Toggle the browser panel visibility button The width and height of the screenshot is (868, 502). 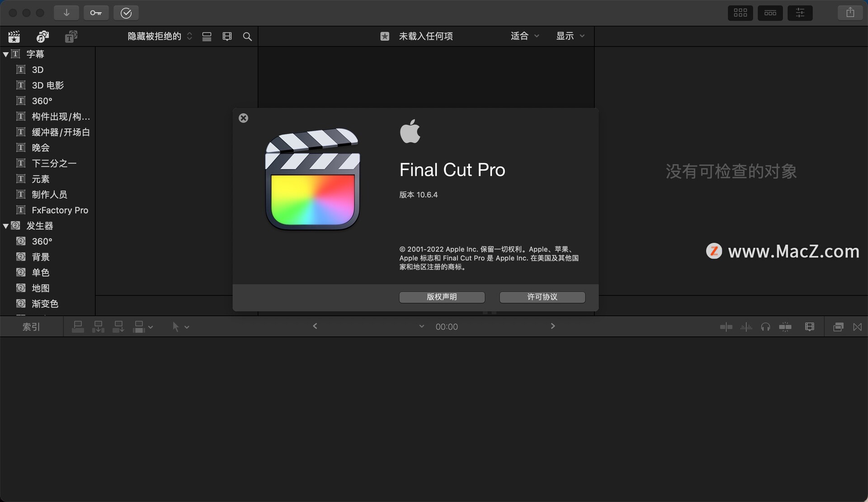(x=740, y=13)
